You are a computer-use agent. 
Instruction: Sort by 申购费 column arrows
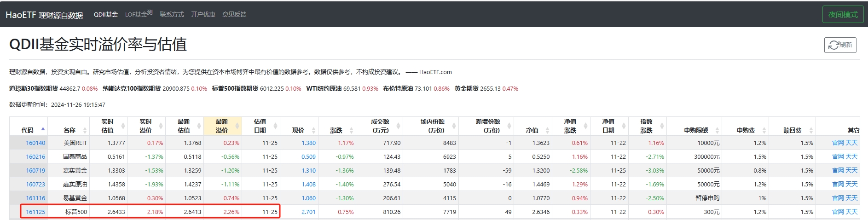pyautogui.click(x=764, y=130)
